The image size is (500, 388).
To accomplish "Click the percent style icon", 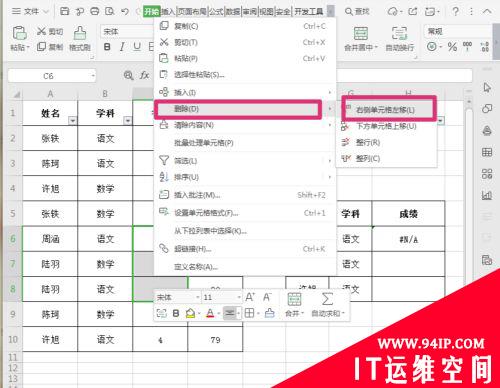I will point(452,47).
